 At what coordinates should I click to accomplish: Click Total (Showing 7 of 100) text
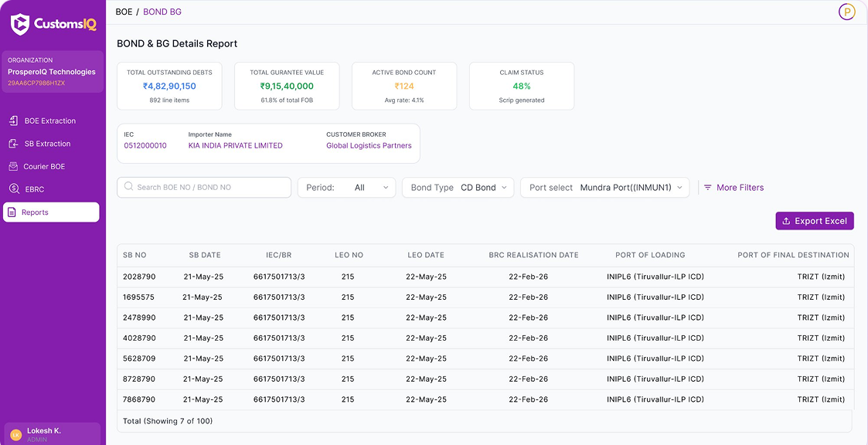[x=168, y=421]
